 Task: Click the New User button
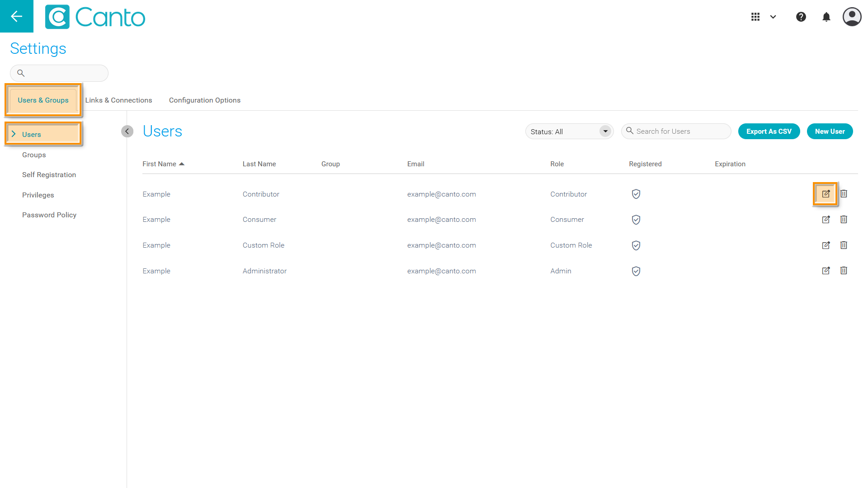coord(830,131)
